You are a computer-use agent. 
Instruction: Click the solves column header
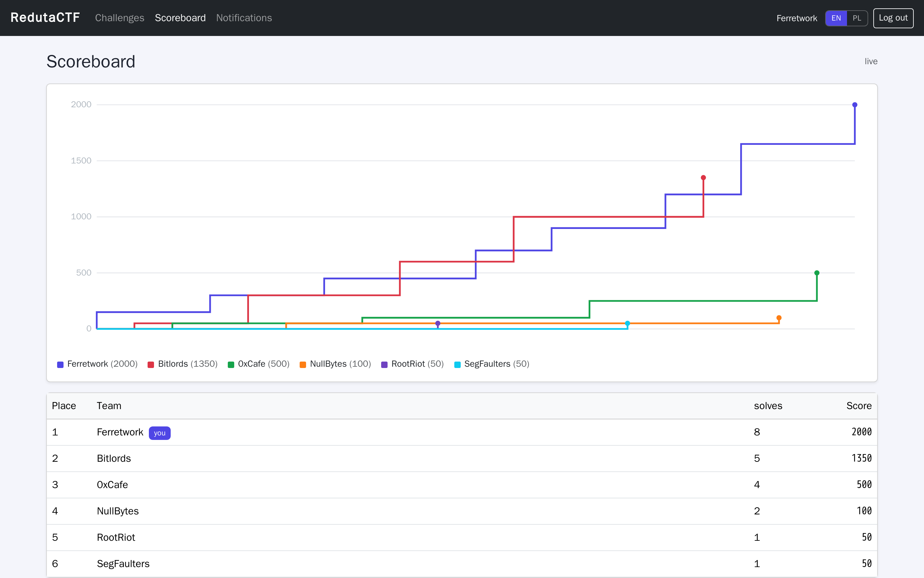click(x=768, y=406)
